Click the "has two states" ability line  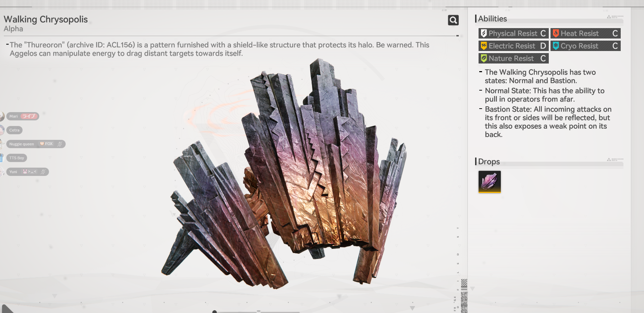pyautogui.click(x=540, y=76)
